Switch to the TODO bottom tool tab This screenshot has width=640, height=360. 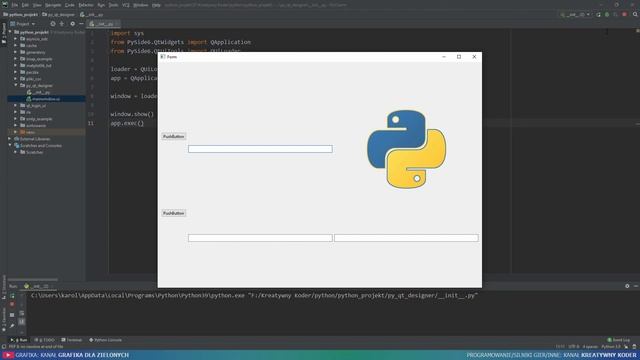click(44, 340)
